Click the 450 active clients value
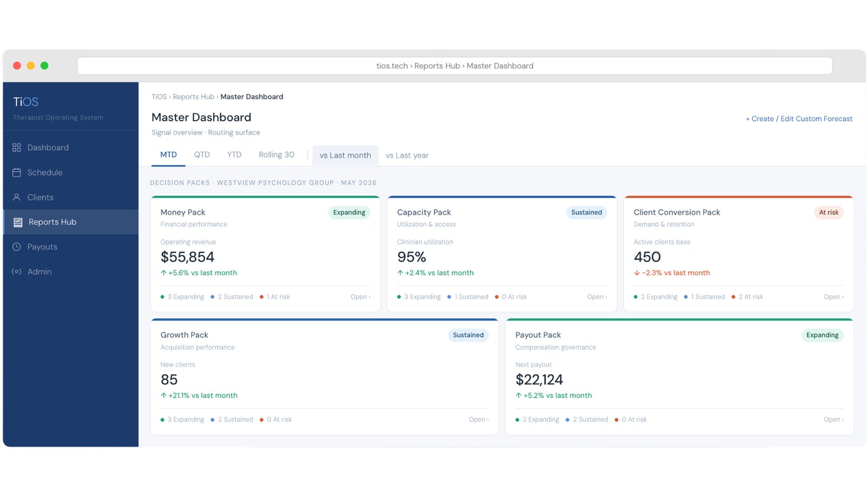This screenshot has width=868, height=499. tap(647, 257)
